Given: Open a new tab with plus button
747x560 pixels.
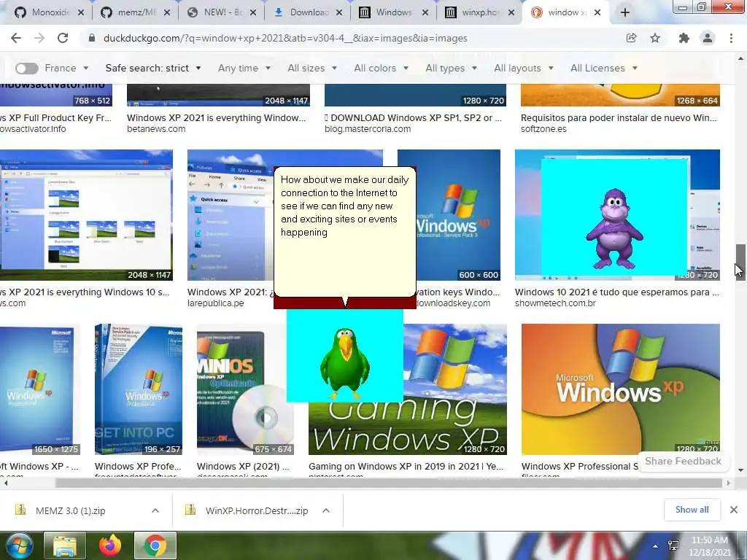Looking at the screenshot, I should point(625,12).
